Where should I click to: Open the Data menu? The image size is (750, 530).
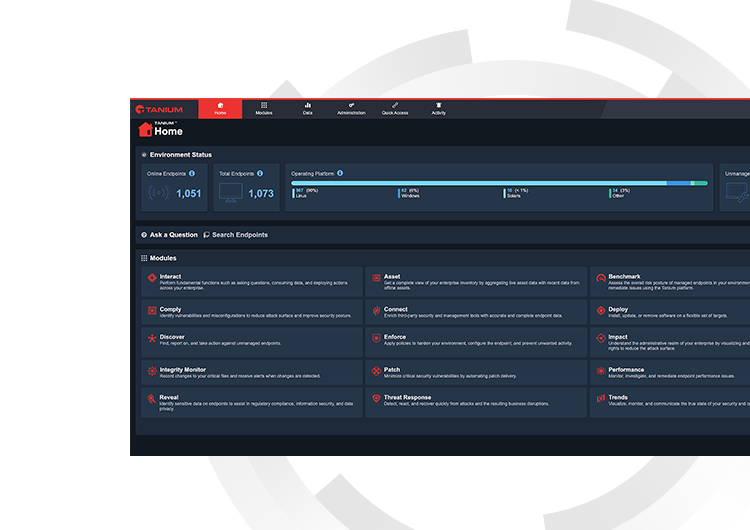(308, 109)
